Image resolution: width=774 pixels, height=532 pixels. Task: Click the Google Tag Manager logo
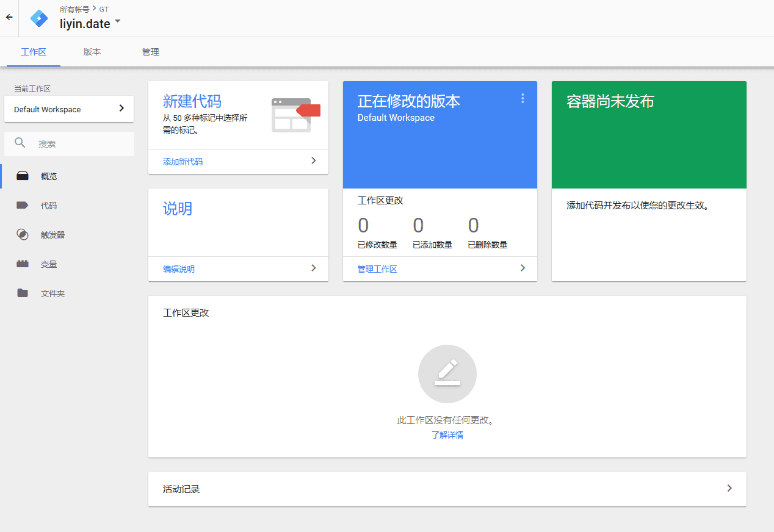(x=38, y=18)
